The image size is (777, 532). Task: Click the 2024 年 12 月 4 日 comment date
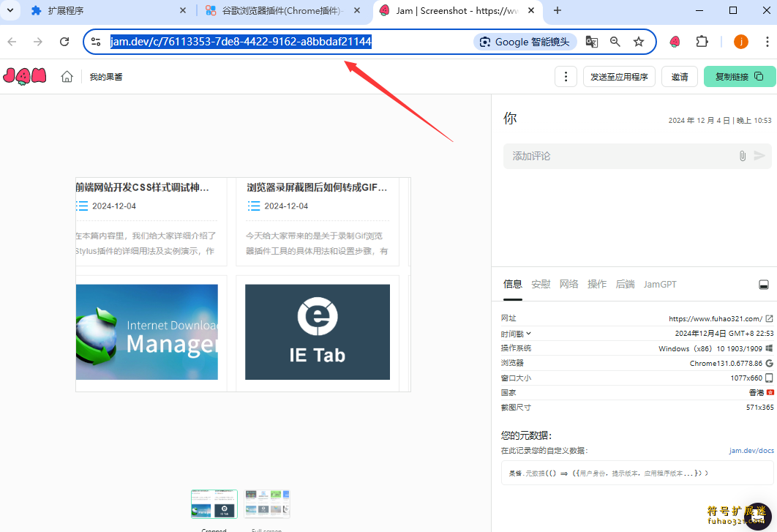[699, 121]
